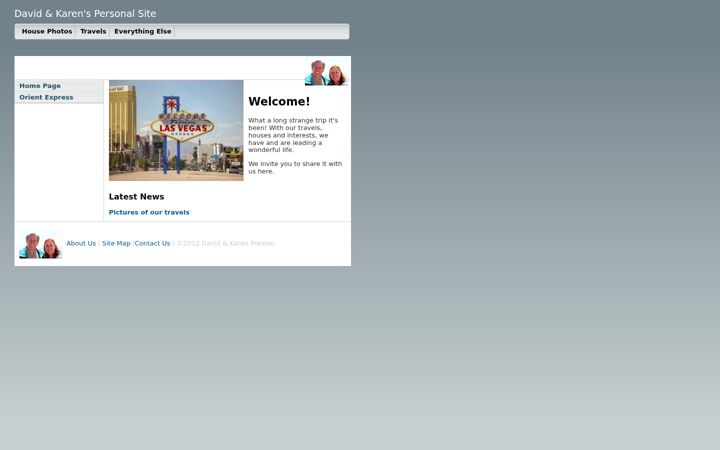Click the couple photo in footer
Screen dimensions: 720x450
tap(40, 245)
